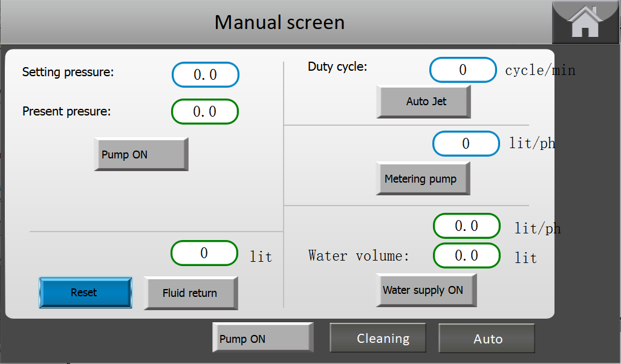Click the cycle/min unit text
This screenshot has height=364, width=621.
pos(540,71)
